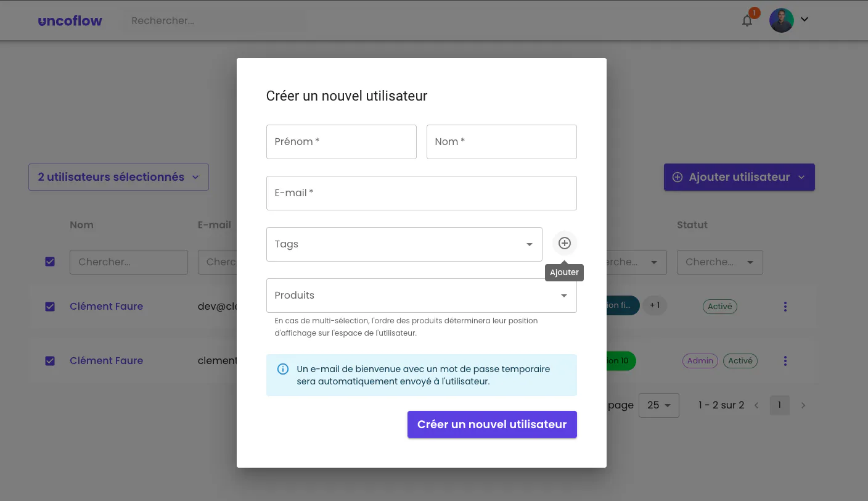868x501 pixels.
Task: Open the 2 utilisateurs sélectionnés menu
Action: 118,177
